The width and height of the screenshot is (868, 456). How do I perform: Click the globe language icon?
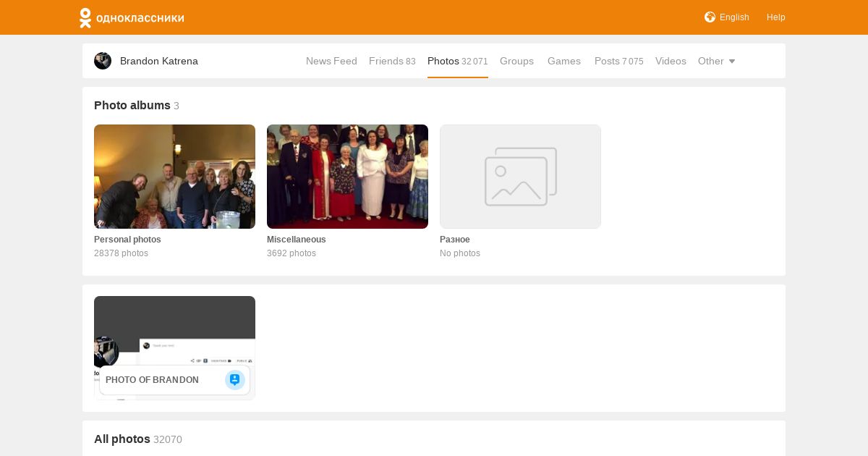point(710,17)
